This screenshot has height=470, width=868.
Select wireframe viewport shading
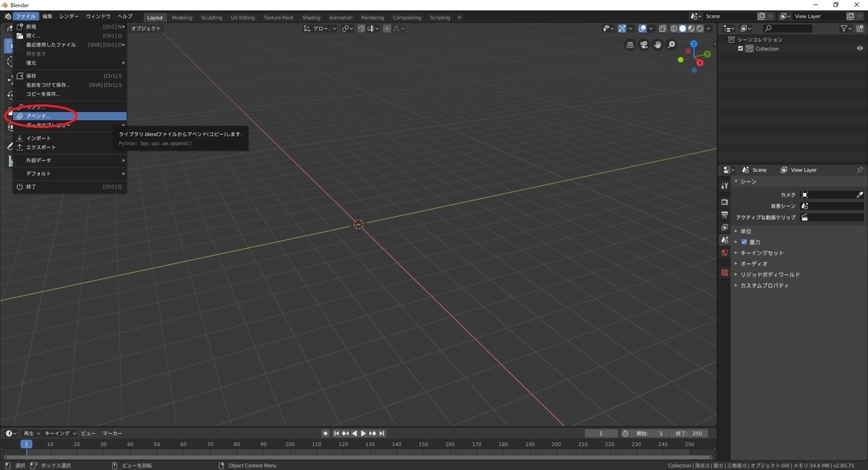click(x=673, y=28)
